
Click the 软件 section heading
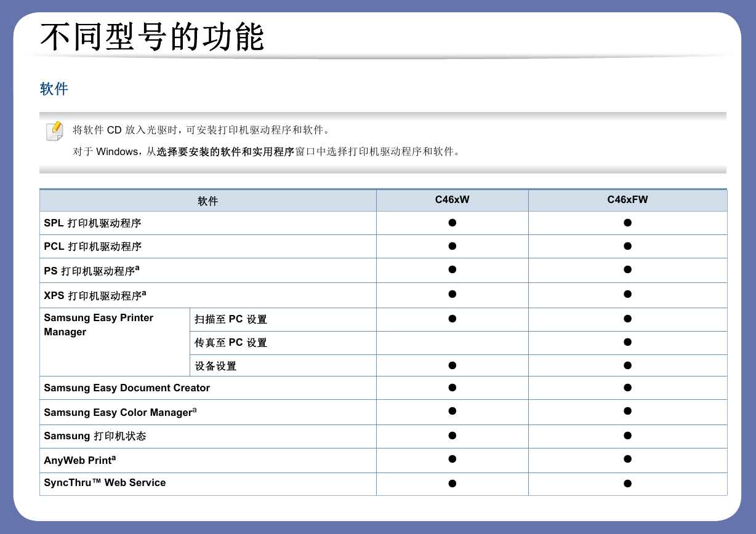coord(54,89)
